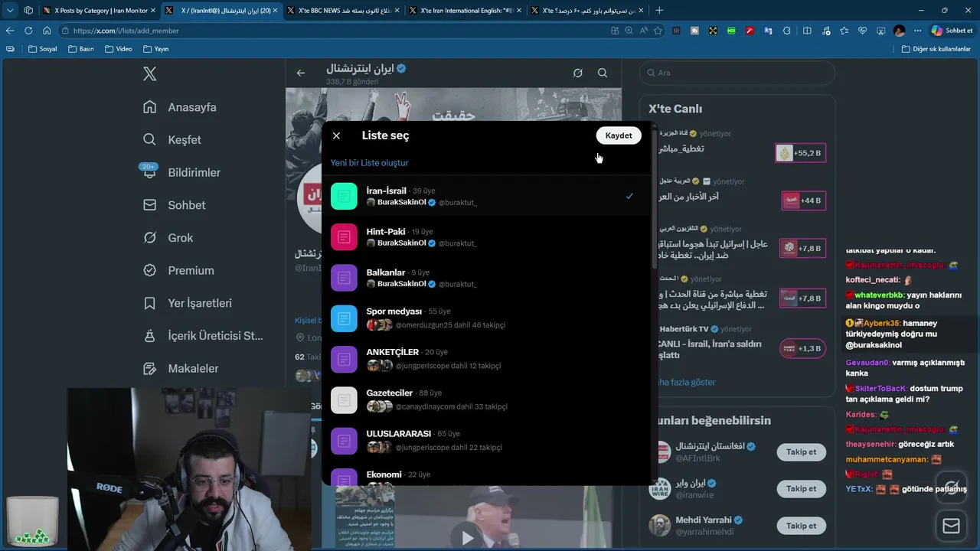
Task: Open Sohbet messages in sidebar
Action: coord(175,205)
